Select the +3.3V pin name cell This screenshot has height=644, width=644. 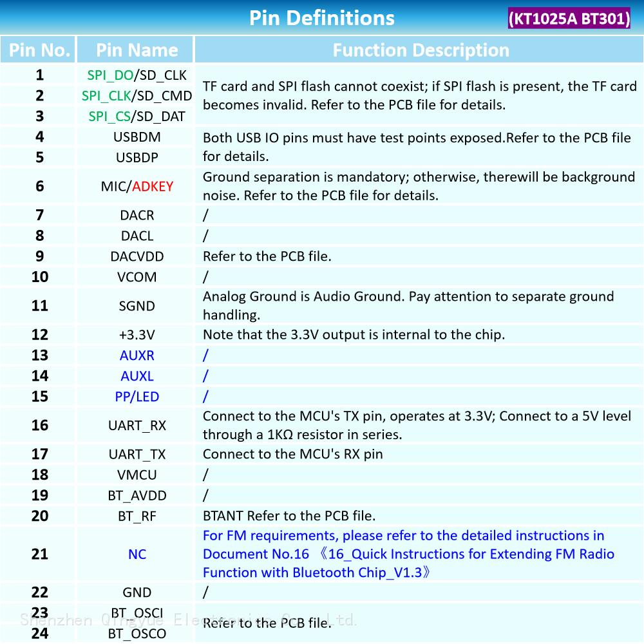(x=137, y=335)
